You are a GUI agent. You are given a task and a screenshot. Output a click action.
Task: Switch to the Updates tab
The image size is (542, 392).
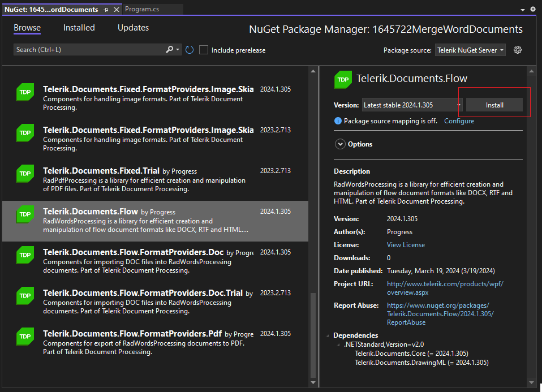coord(133,28)
